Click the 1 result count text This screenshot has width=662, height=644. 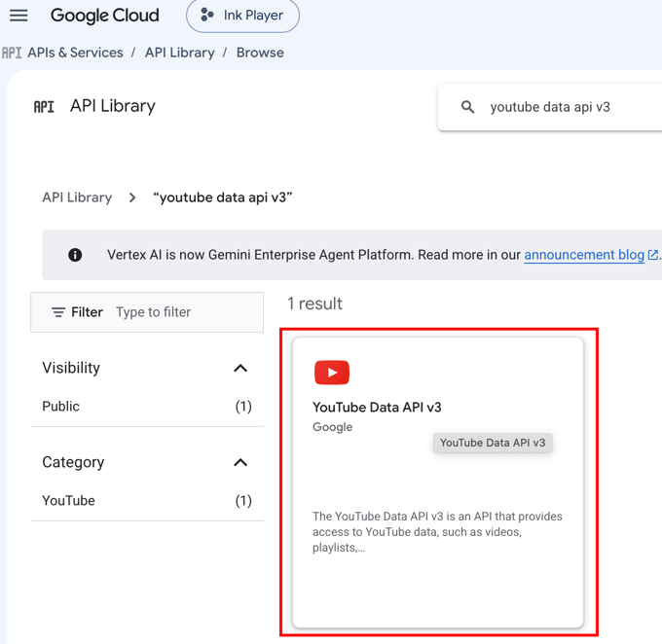pyautogui.click(x=315, y=304)
